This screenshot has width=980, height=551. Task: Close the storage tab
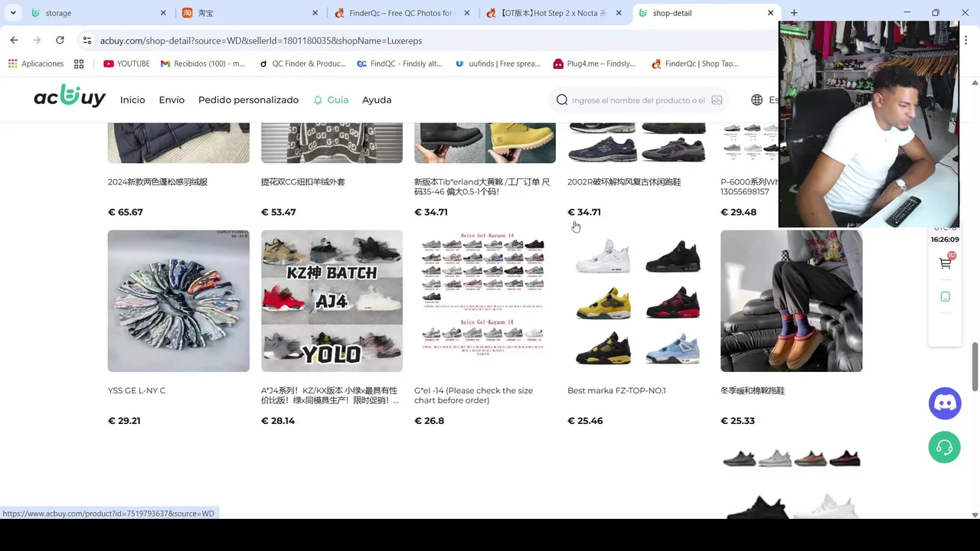tap(163, 13)
